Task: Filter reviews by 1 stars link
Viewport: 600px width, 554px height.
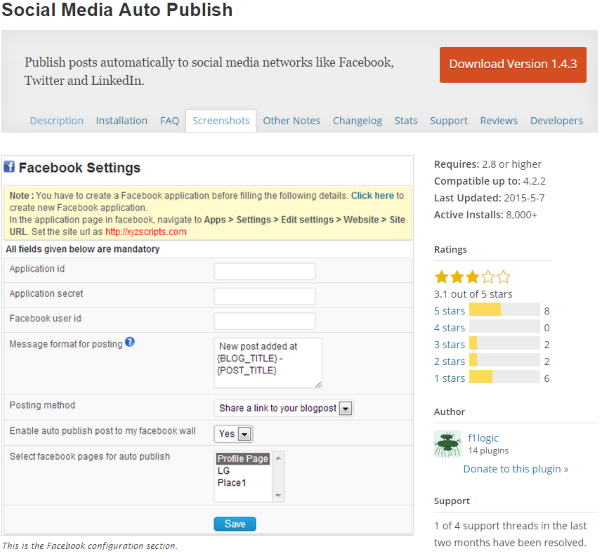Action: coord(449,378)
